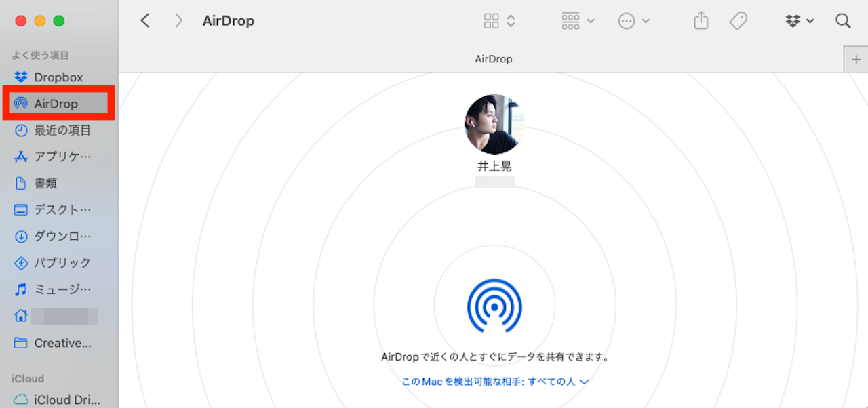Select the AirDrop tab
868x408 pixels.
(x=493, y=59)
